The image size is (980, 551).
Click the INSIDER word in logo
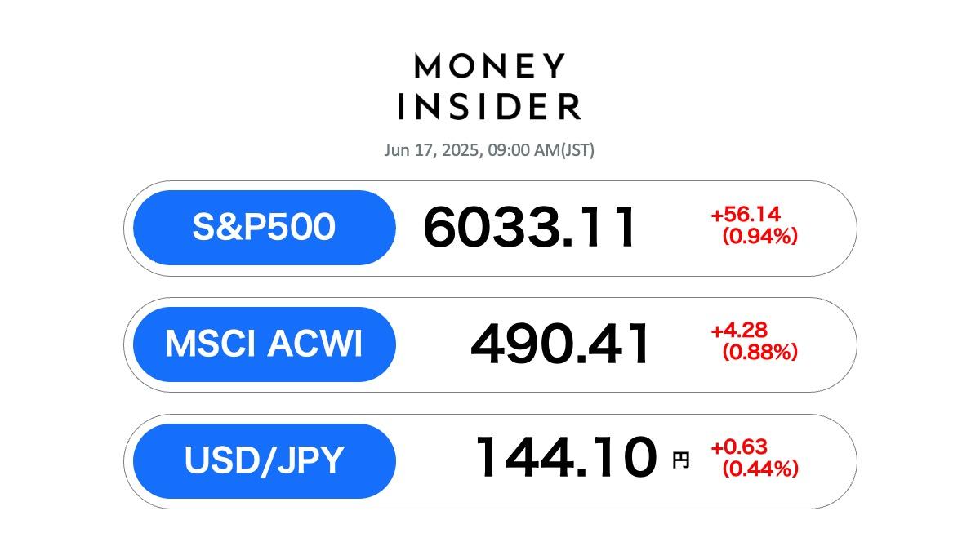[490, 107]
